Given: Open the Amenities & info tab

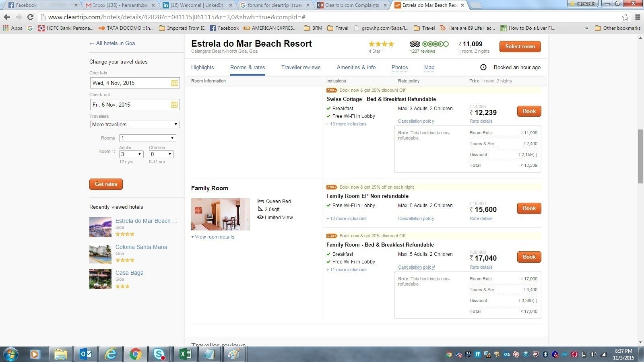Looking at the screenshot, I should click(356, 68).
